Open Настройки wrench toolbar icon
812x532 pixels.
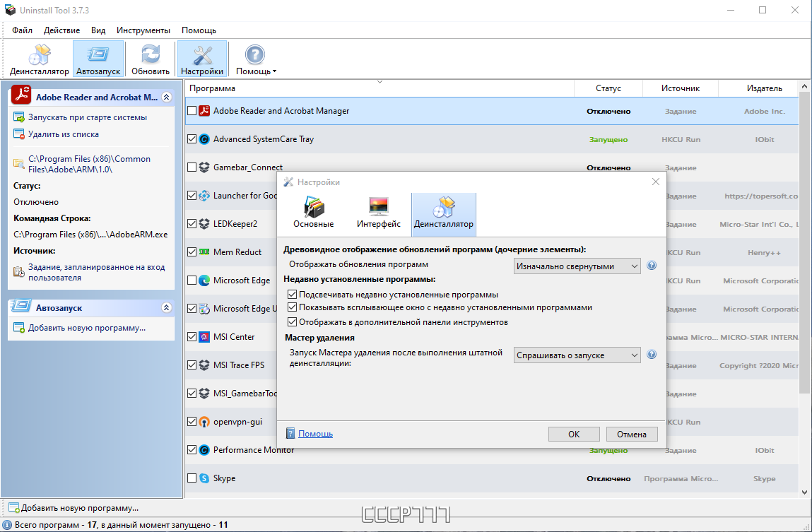(x=202, y=59)
